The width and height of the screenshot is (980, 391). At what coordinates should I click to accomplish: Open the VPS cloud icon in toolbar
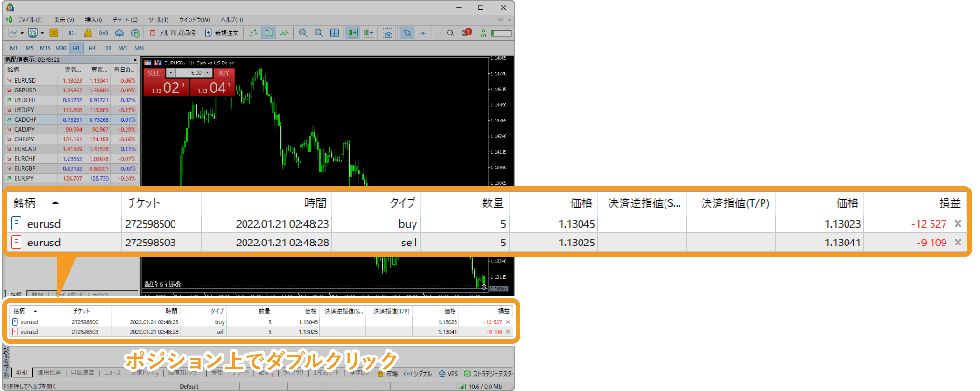[x=119, y=33]
